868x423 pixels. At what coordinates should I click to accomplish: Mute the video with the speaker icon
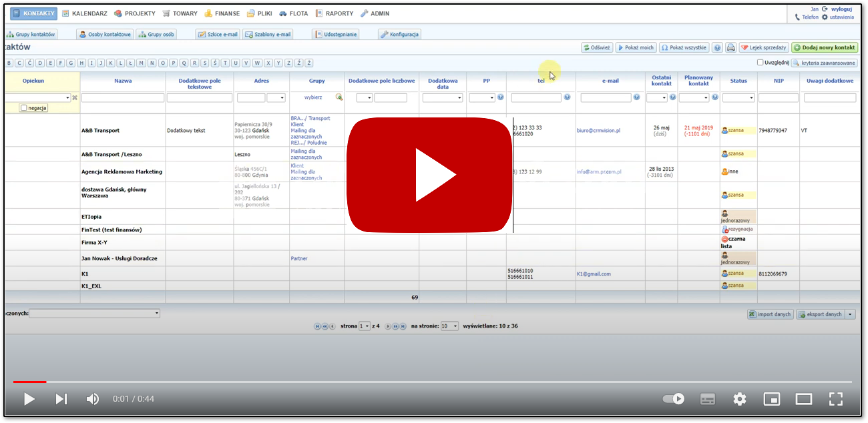(93, 399)
